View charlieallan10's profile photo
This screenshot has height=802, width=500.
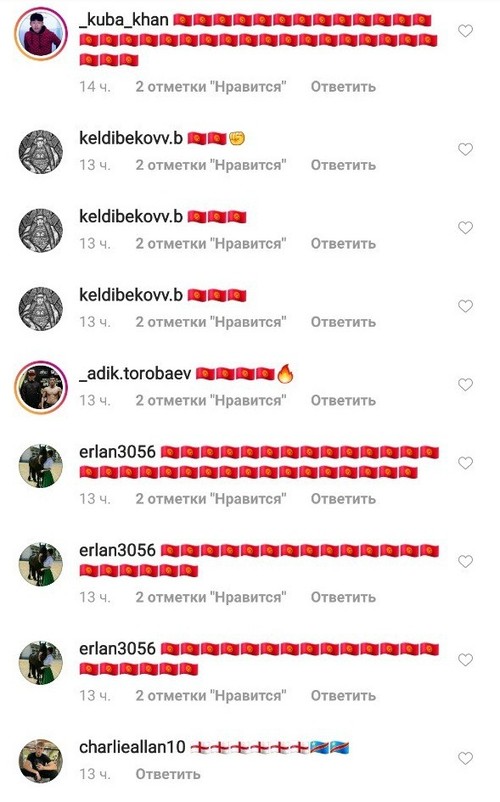40,761
